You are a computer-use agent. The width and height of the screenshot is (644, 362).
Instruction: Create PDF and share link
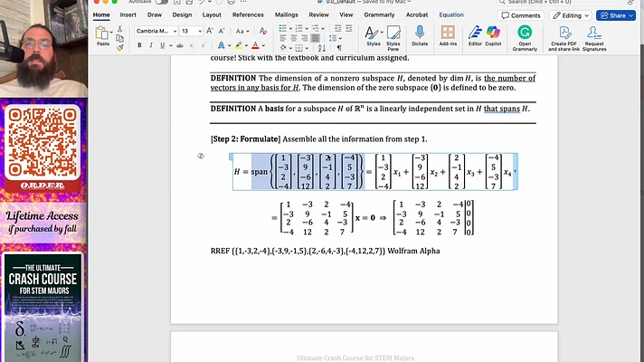coord(563,38)
